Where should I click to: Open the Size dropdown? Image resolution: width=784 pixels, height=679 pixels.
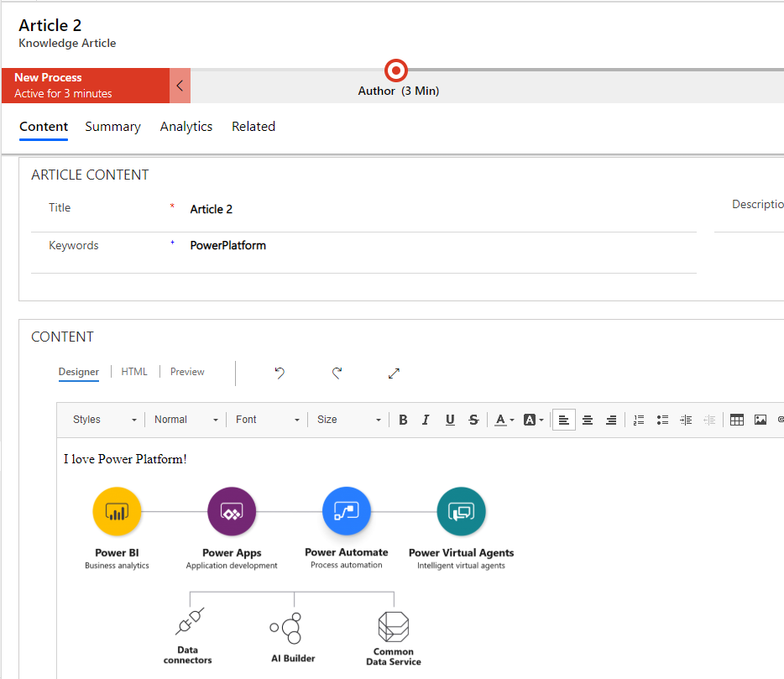pos(348,420)
